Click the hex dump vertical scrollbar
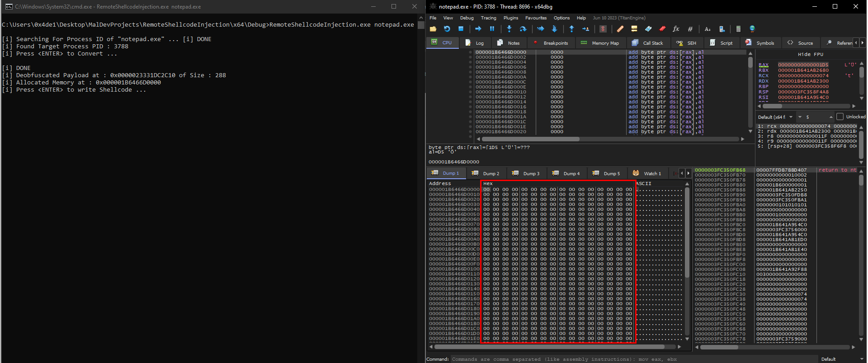Screen dimensions: 868x363 click(x=687, y=261)
